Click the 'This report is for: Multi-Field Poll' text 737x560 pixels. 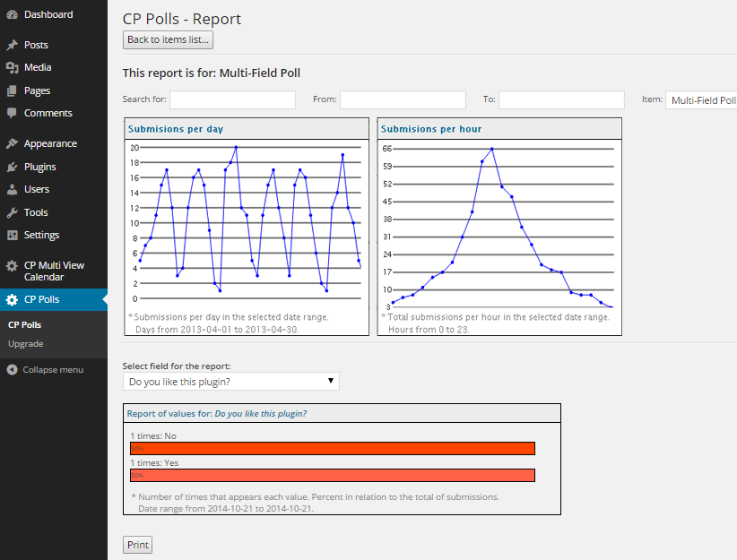coord(212,73)
